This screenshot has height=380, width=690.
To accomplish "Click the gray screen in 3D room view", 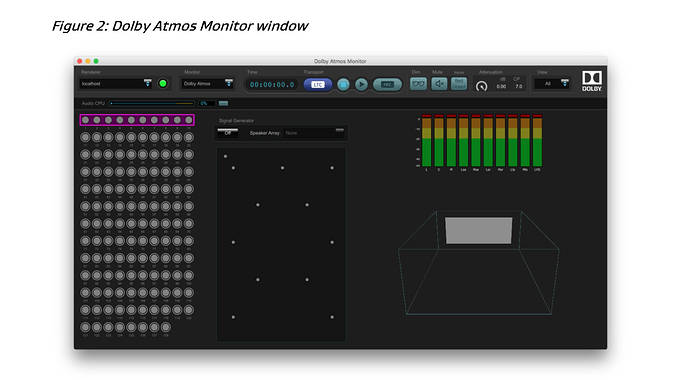I will pos(479,230).
